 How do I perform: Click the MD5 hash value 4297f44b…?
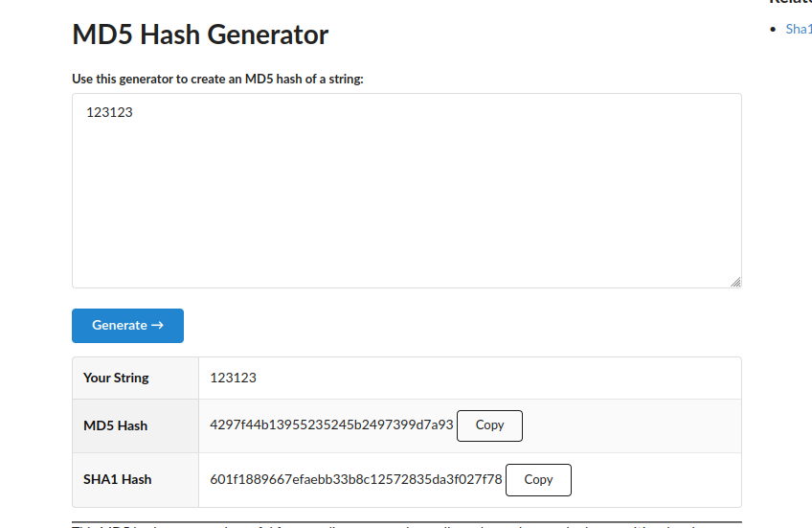331,425
